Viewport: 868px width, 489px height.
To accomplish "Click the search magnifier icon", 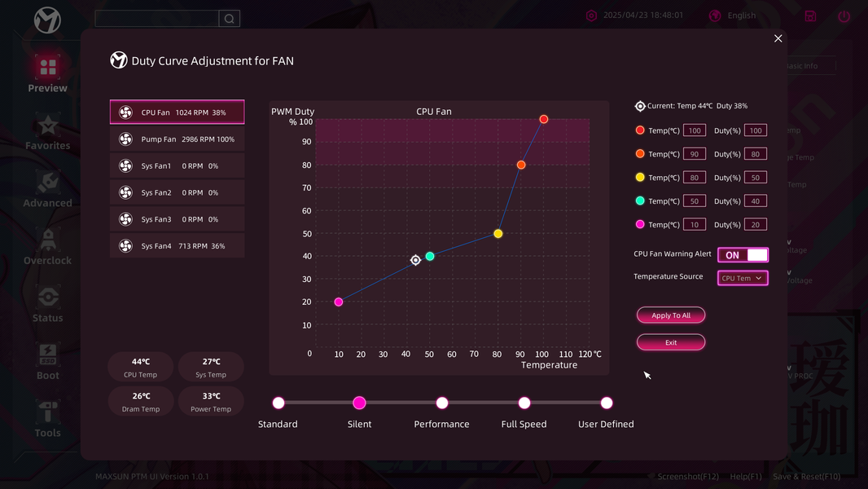I will [229, 19].
